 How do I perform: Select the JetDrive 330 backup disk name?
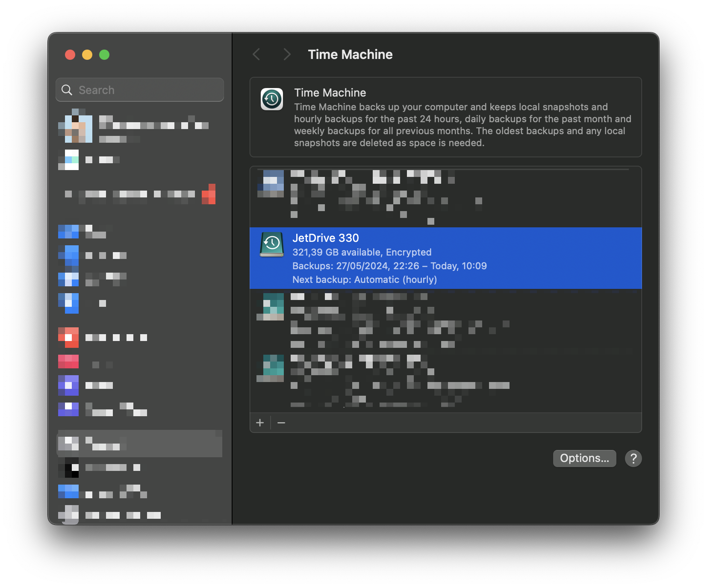point(326,238)
